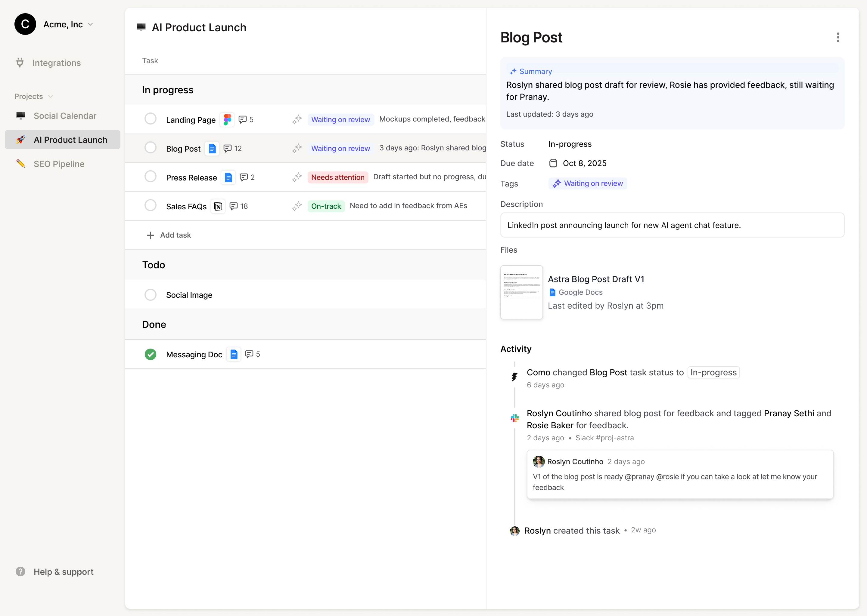Image resolution: width=867 pixels, height=616 pixels.
Task: Mark the Landing Page task as complete
Action: (x=150, y=119)
